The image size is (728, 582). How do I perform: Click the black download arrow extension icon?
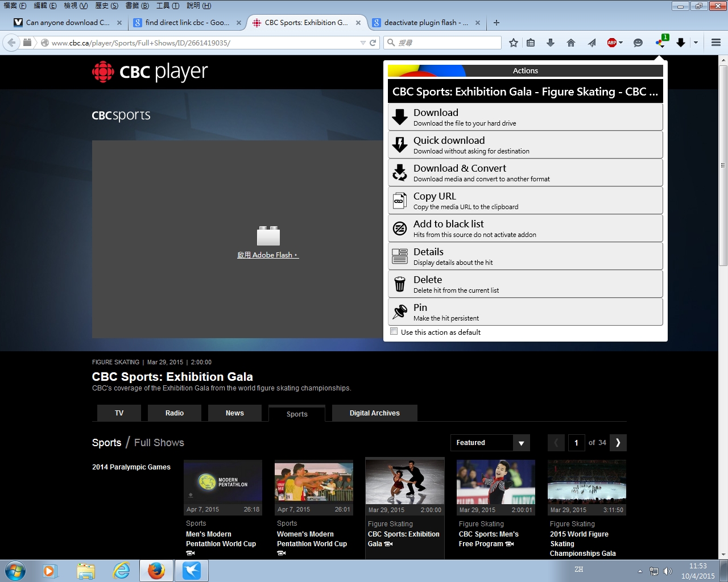(681, 43)
